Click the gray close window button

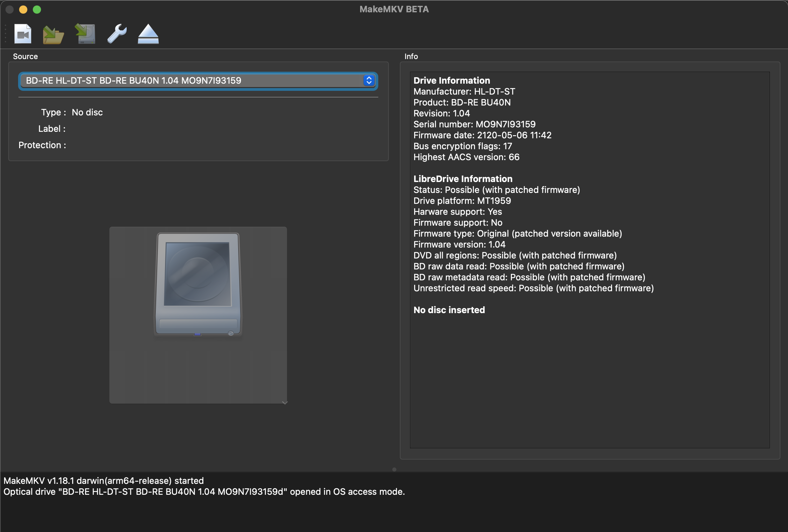(x=10, y=10)
